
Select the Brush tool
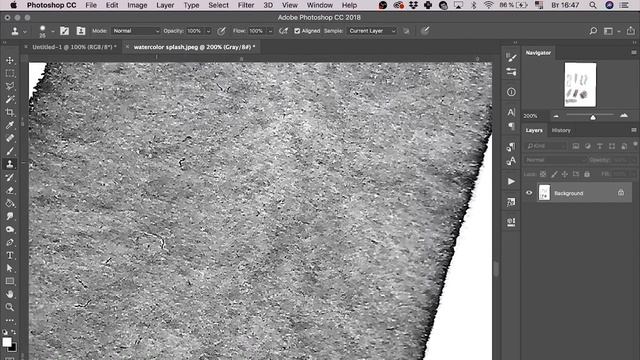(10, 151)
